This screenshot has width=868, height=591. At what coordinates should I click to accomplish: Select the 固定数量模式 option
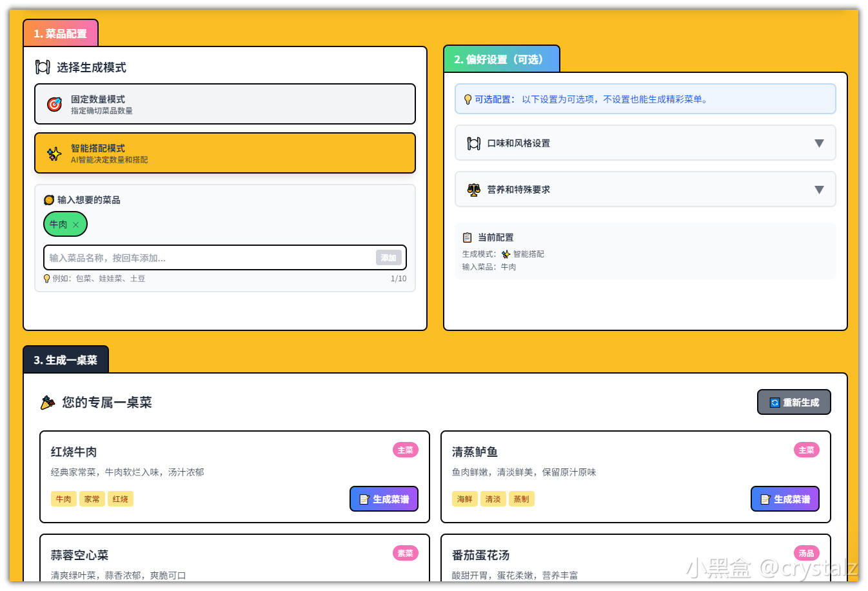tap(225, 104)
